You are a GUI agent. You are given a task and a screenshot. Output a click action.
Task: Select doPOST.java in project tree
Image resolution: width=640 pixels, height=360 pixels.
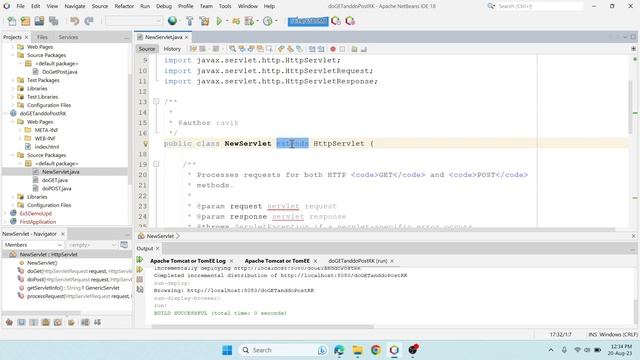pyautogui.click(x=57, y=189)
